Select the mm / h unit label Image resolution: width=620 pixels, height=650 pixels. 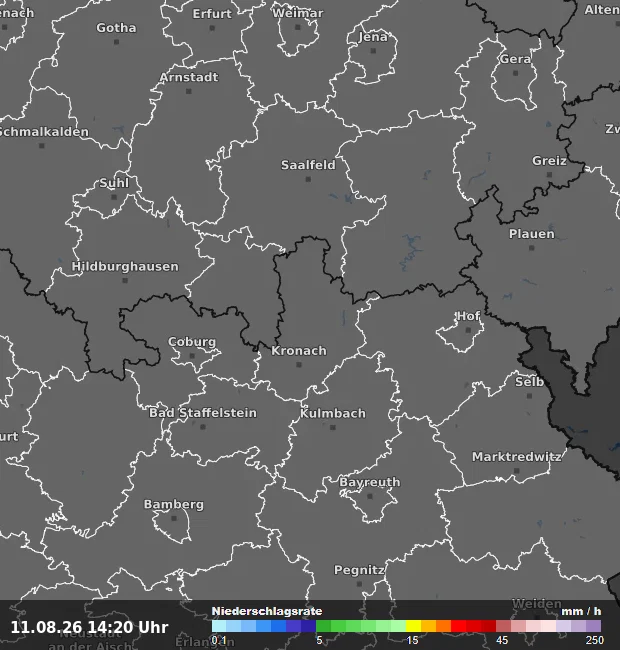point(581,611)
